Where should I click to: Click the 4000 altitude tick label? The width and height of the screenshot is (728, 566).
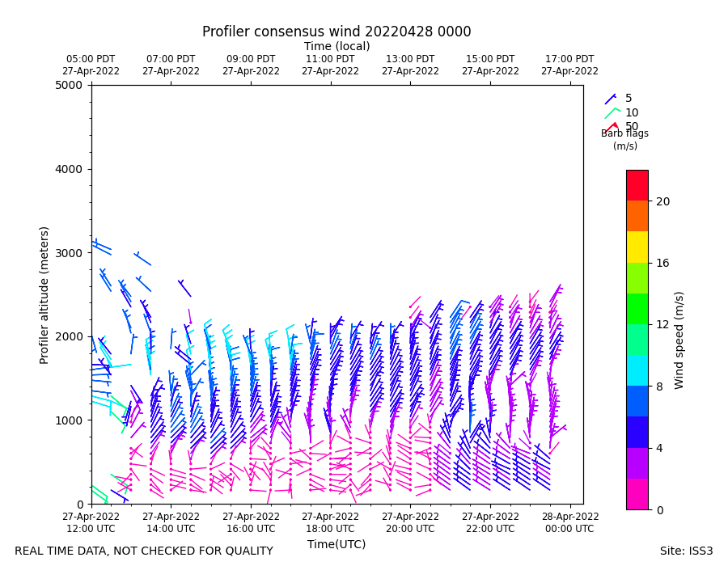pyautogui.click(x=69, y=169)
